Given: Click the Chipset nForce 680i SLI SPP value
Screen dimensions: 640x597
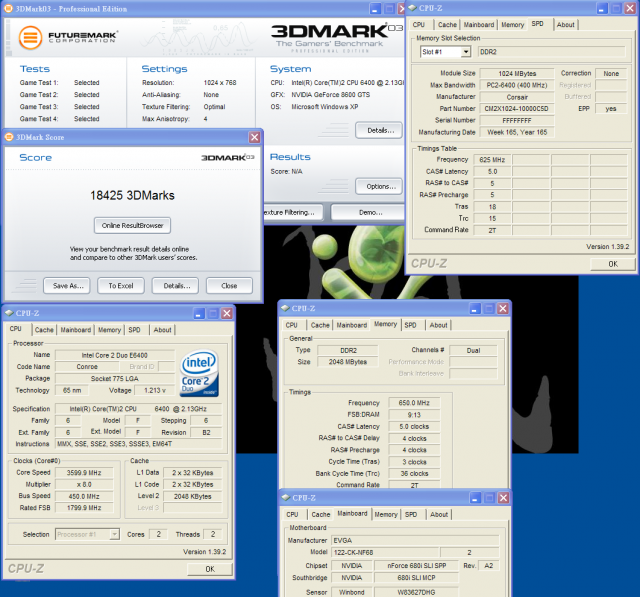Looking at the screenshot, I should pos(416,566).
